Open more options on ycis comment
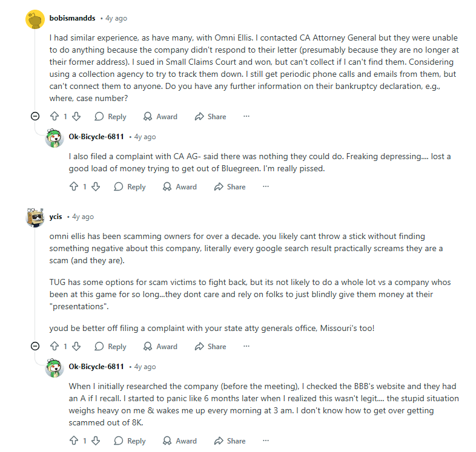Image resolution: width=476 pixels, height=452 pixels. pyautogui.click(x=246, y=347)
